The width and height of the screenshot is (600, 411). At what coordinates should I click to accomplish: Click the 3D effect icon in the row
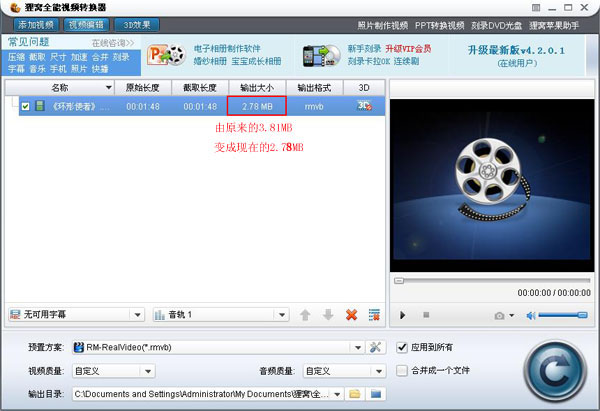pyautogui.click(x=364, y=106)
